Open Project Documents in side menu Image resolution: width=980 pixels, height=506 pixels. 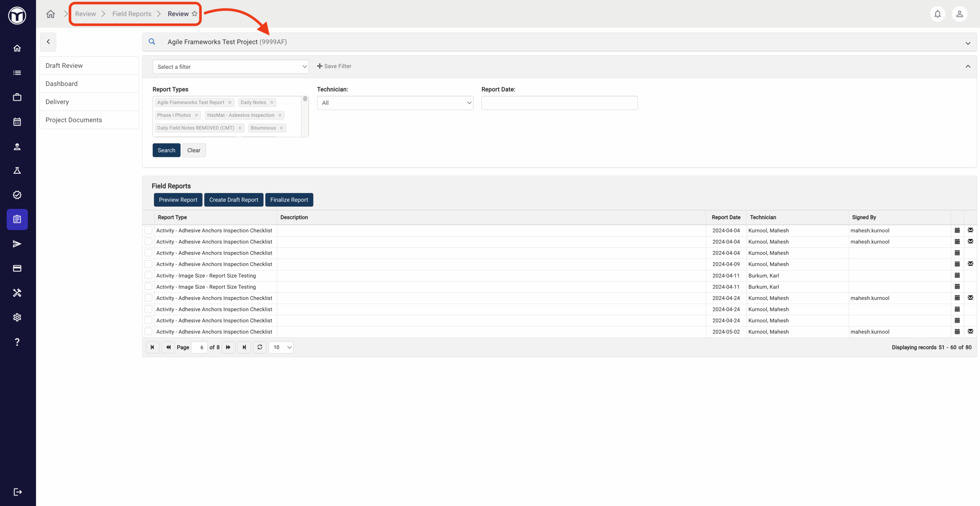pyautogui.click(x=89, y=120)
